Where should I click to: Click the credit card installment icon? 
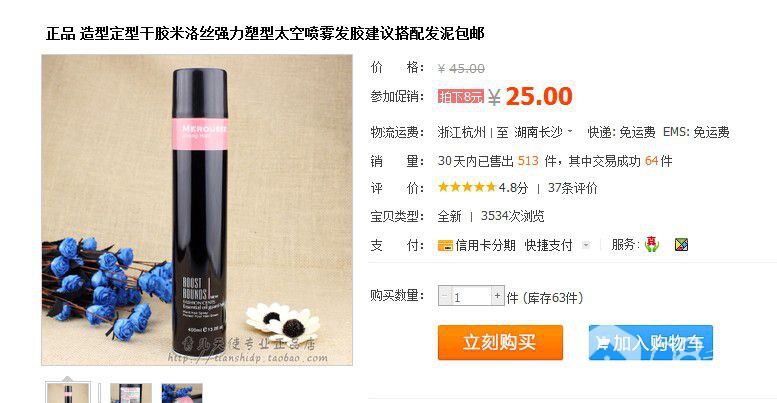tap(445, 245)
